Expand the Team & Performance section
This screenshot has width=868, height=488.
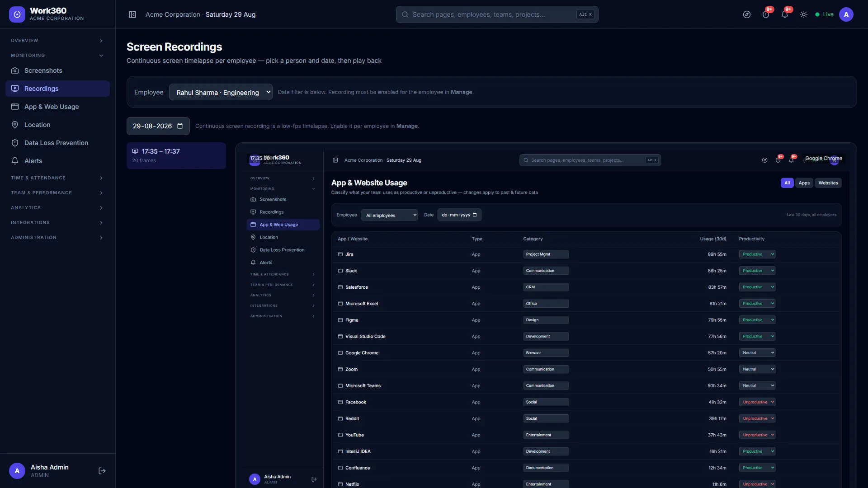click(x=57, y=193)
